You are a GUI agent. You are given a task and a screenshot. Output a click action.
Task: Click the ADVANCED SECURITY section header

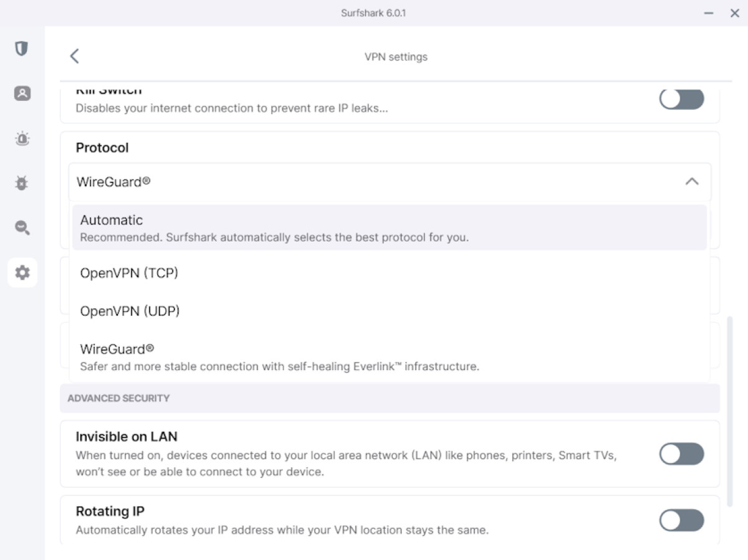click(390, 398)
